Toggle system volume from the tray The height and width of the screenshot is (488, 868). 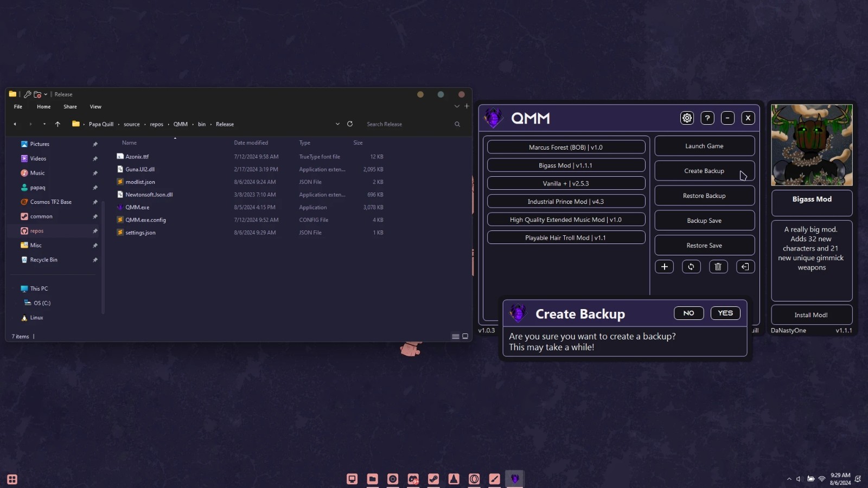[798, 479]
